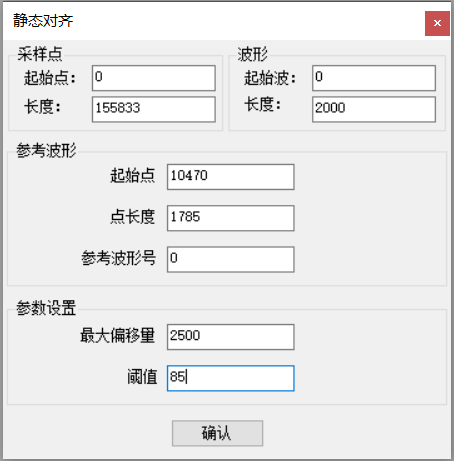This screenshot has height=461, width=454.
Task: Click the 参数设置 group heading
Action: (x=46, y=308)
